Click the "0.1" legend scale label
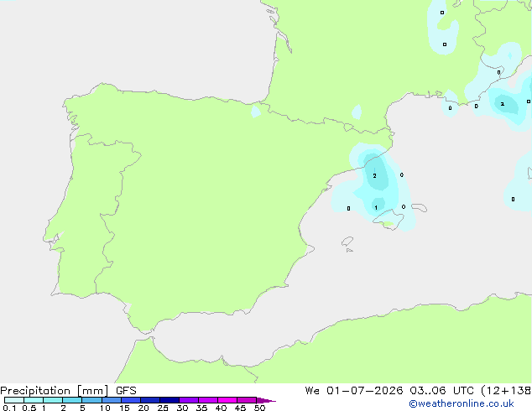The image size is (532, 411). tap(9, 408)
